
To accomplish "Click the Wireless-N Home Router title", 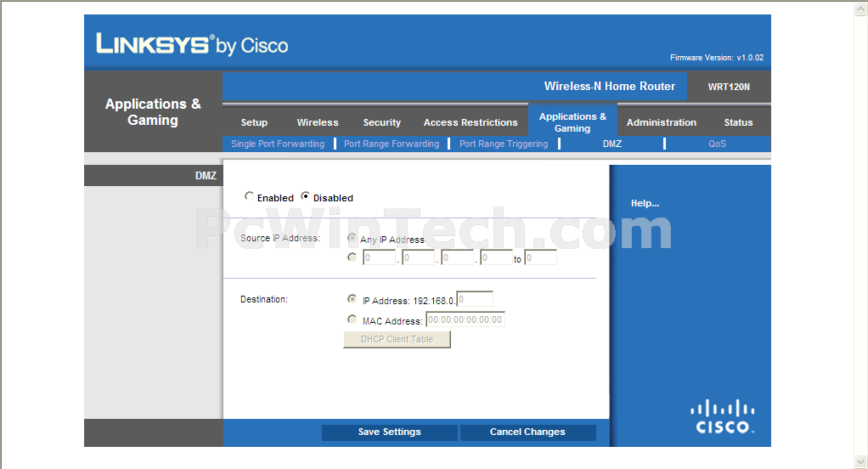I will click(x=610, y=87).
